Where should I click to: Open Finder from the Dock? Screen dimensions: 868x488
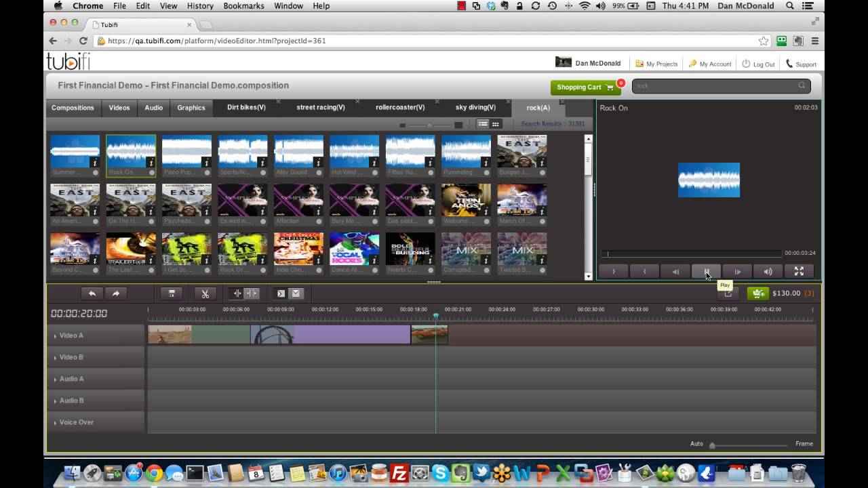pos(72,472)
